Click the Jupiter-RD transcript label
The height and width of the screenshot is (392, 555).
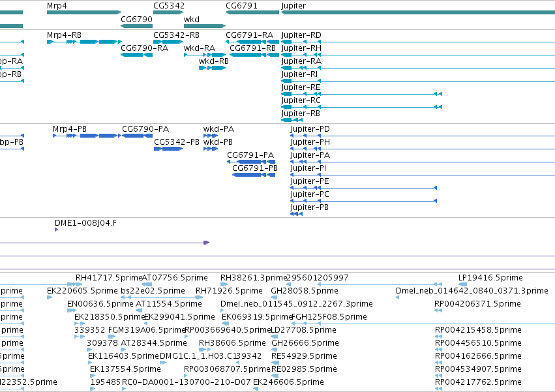coord(301,35)
